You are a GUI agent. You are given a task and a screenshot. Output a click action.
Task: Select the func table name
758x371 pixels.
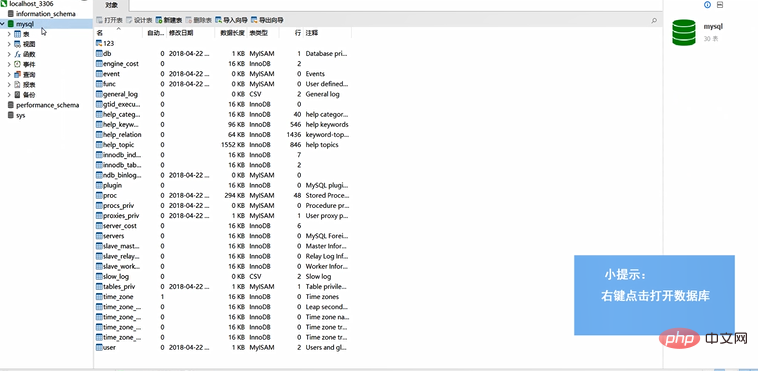point(110,84)
